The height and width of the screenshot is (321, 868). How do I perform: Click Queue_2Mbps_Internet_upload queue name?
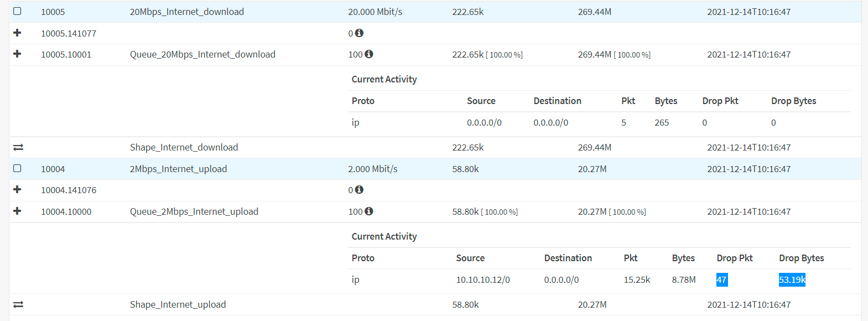pyautogui.click(x=194, y=211)
